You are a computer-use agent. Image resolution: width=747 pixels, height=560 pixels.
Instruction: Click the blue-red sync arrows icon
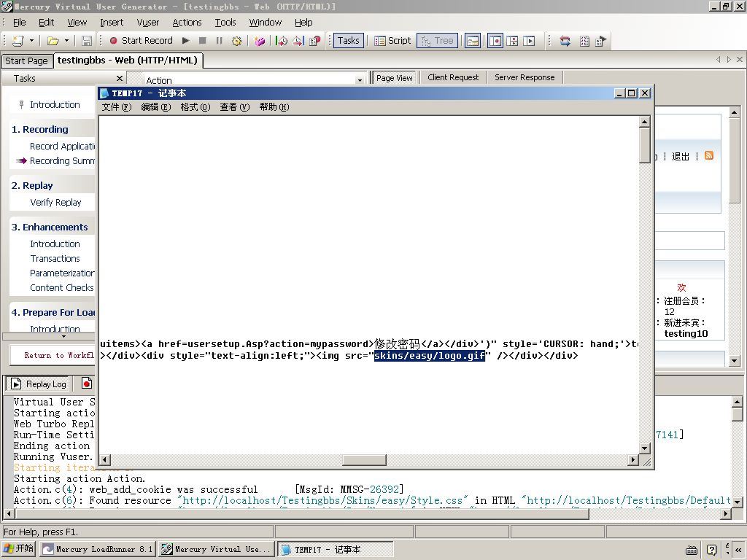point(565,41)
